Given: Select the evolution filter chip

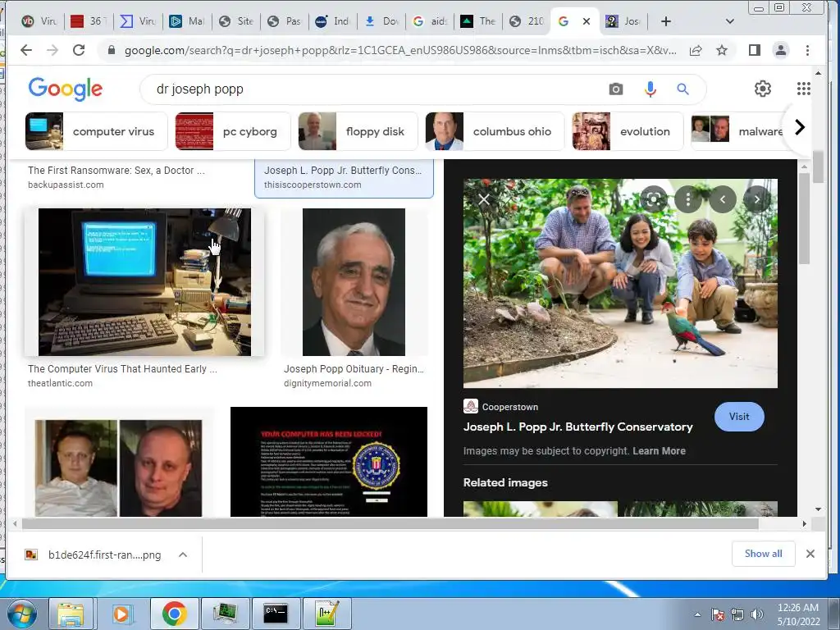Looking at the screenshot, I should (628, 131).
